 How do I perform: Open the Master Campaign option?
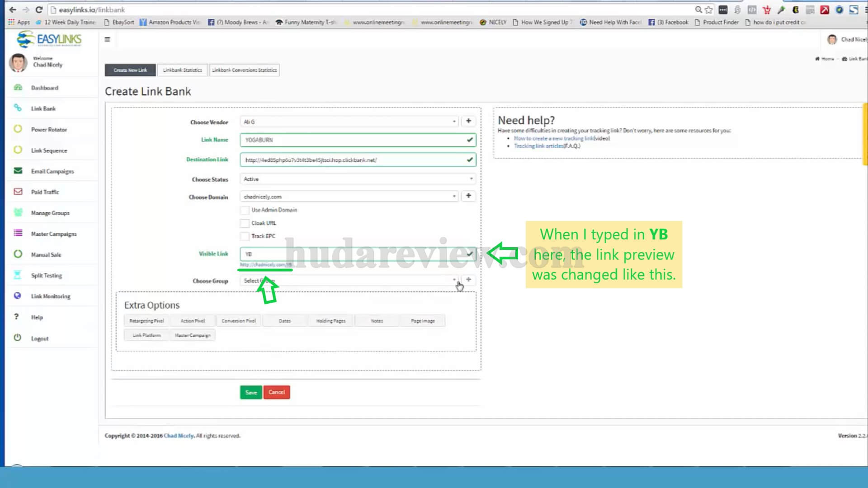point(193,335)
